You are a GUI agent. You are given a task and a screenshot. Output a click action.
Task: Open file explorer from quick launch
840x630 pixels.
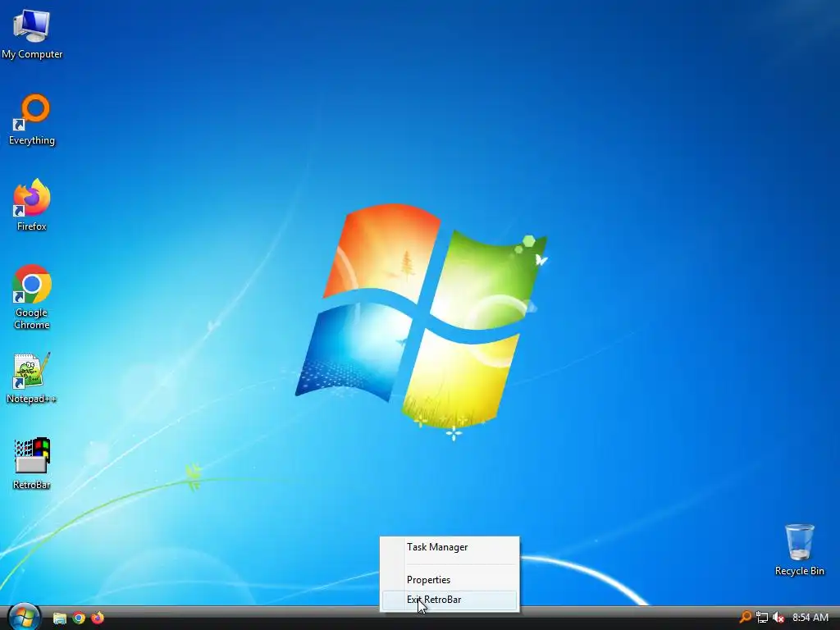(59, 619)
